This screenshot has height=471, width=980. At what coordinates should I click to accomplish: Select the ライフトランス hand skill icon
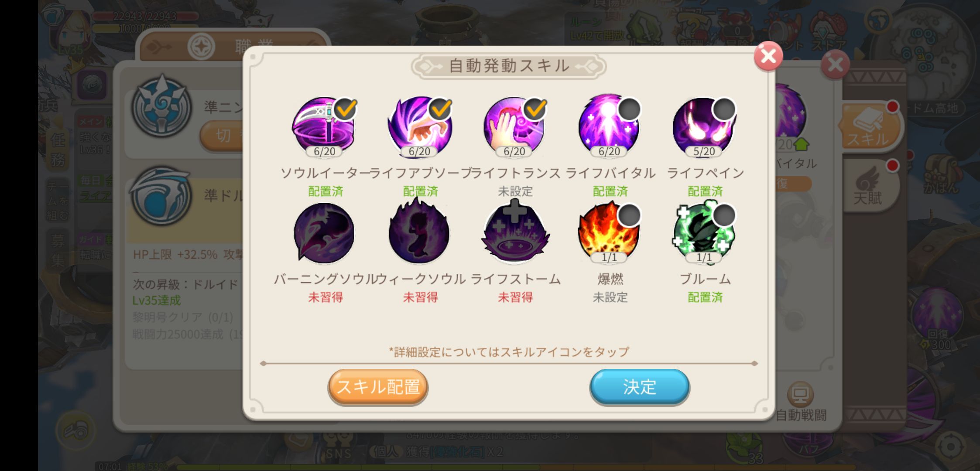514,127
